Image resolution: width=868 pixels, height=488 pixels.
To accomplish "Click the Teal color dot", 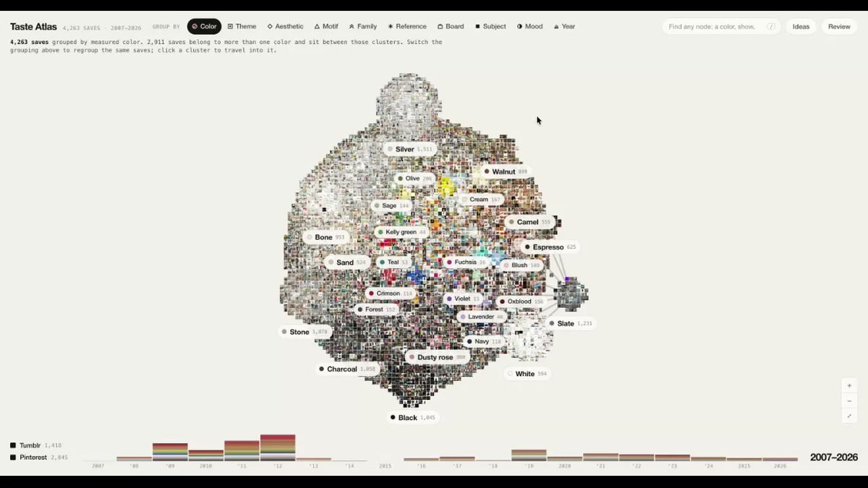I will (382, 262).
